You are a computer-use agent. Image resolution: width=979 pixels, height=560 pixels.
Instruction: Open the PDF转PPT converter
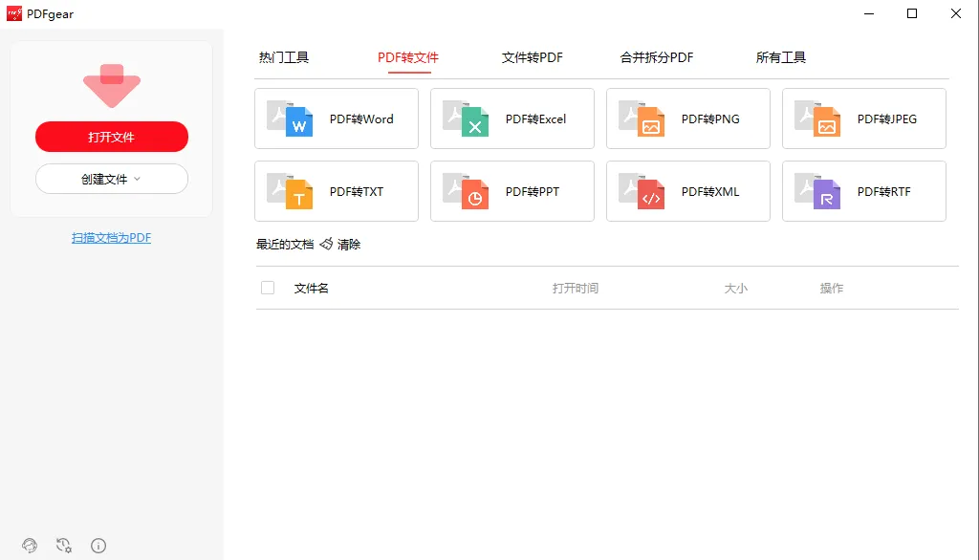click(x=512, y=191)
